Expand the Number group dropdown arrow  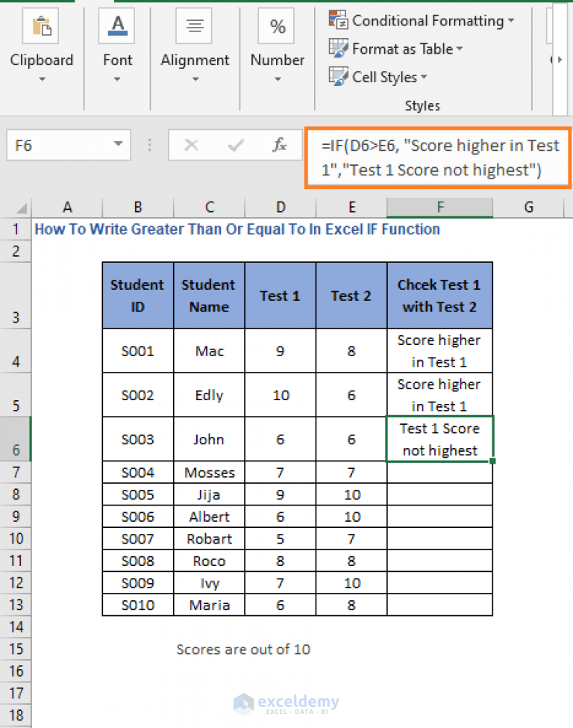point(278,79)
